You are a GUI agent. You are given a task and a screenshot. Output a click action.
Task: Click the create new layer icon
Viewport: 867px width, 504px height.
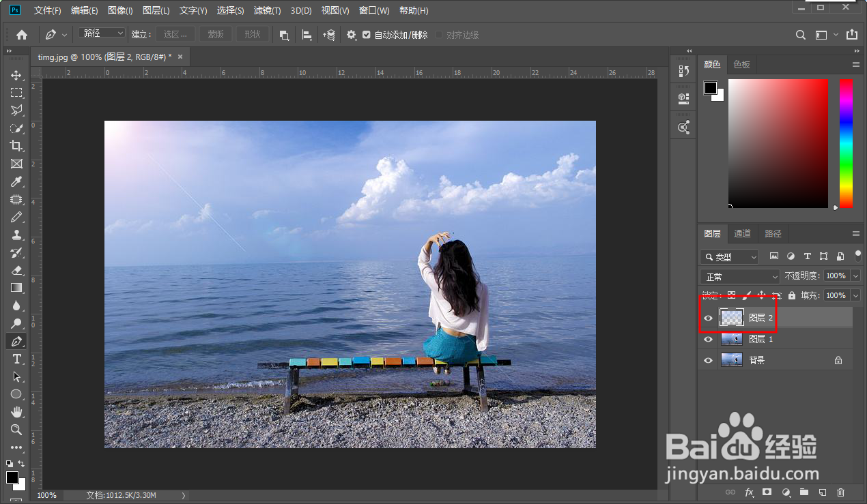pyautogui.click(x=823, y=492)
